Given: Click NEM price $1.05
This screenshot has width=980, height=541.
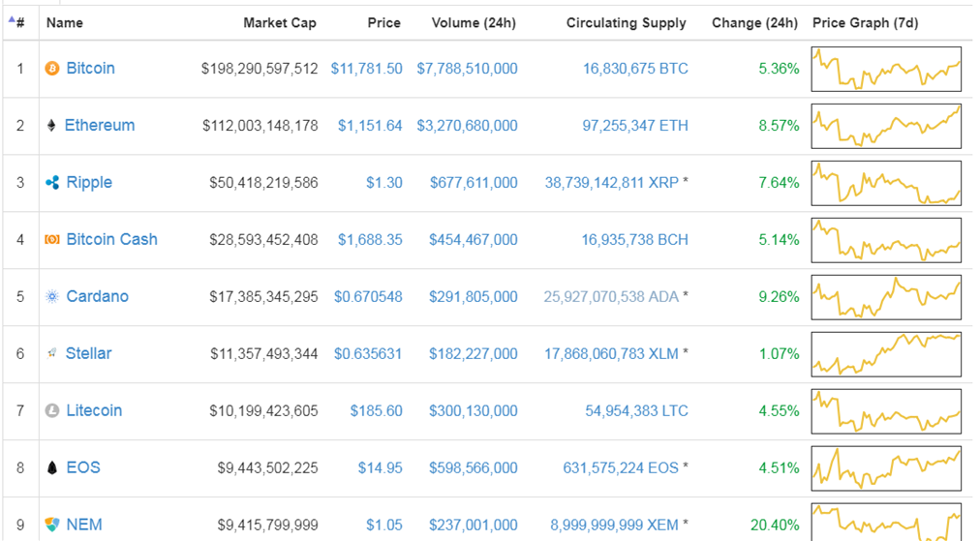Looking at the screenshot, I should [x=384, y=525].
